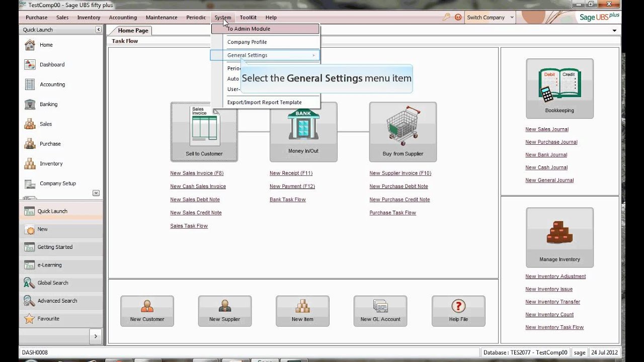Open the tab list dropdown arrow
Image resolution: width=644 pixels, height=362 pixels.
click(614, 31)
